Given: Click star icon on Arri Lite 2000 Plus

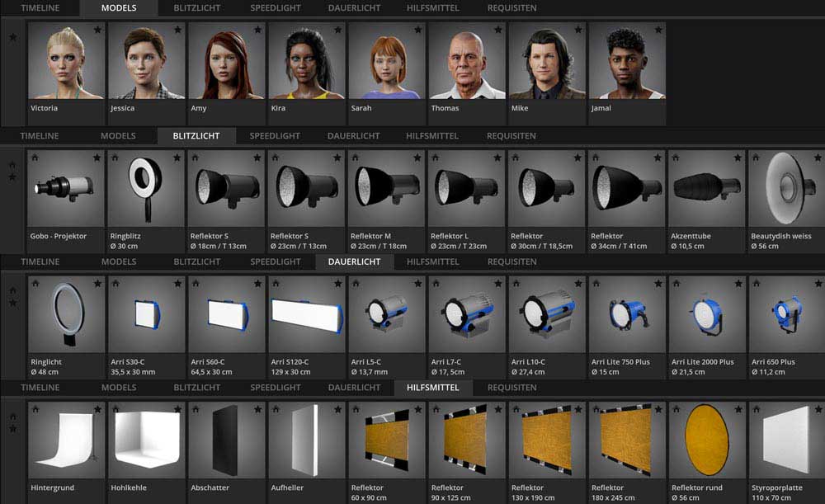Looking at the screenshot, I should click(738, 284).
